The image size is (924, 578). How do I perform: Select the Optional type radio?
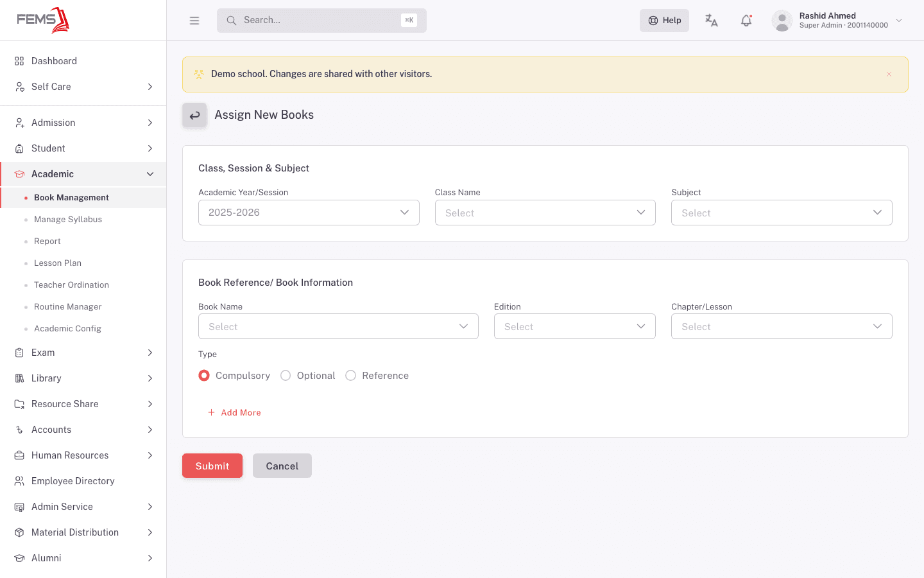[x=286, y=375]
